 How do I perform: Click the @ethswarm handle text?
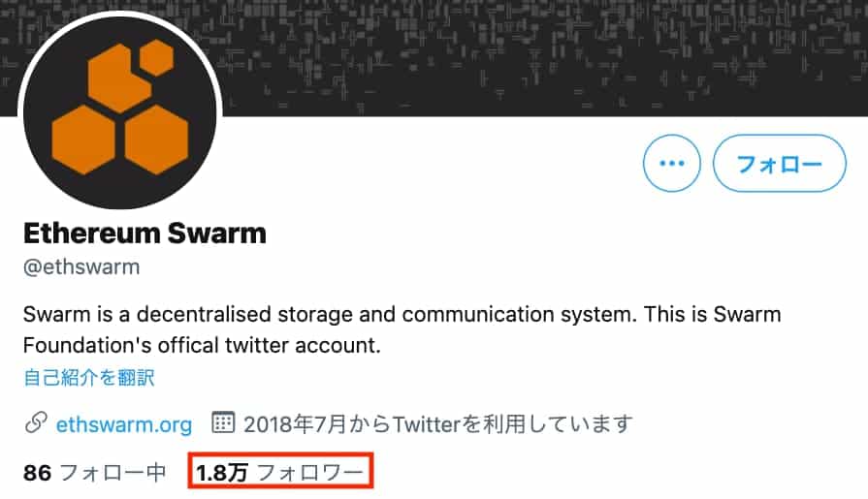tap(81, 267)
